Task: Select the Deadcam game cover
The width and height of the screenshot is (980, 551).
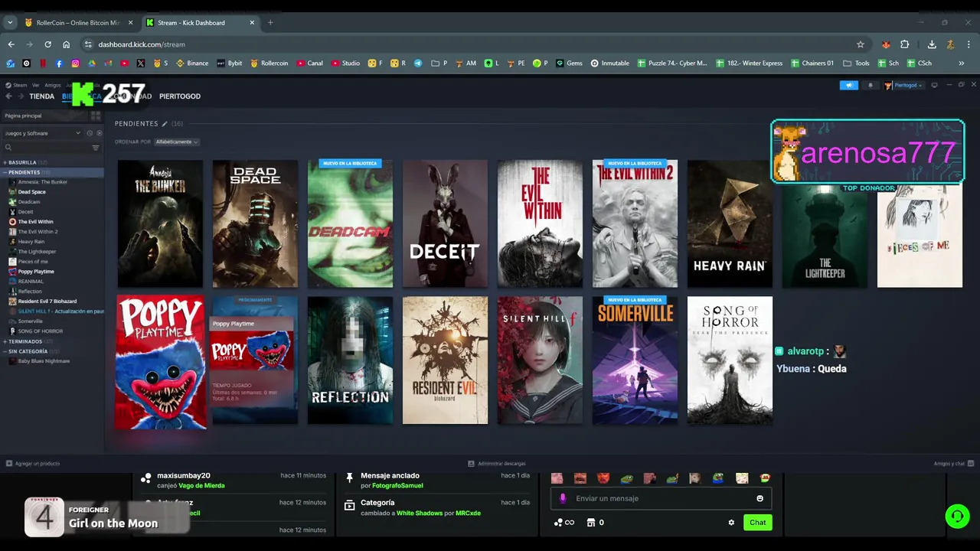Action: point(350,223)
